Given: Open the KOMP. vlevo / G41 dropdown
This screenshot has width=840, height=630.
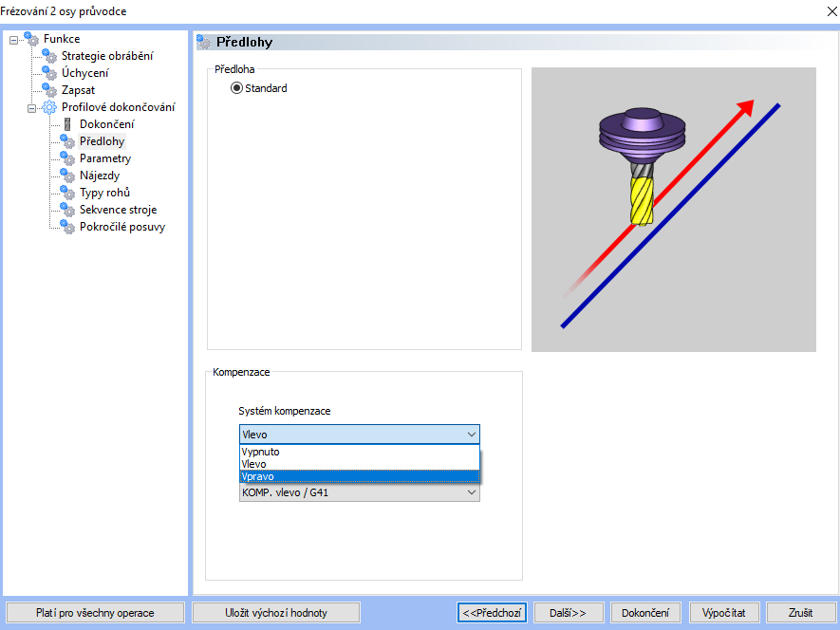Looking at the screenshot, I should tap(360, 492).
